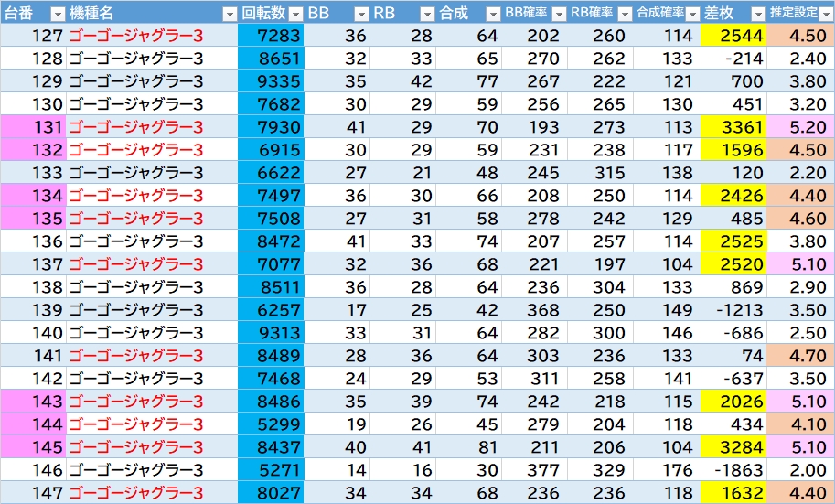Open the BB確率 column filter dropdown
835x504 pixels.
click(559, 14)
